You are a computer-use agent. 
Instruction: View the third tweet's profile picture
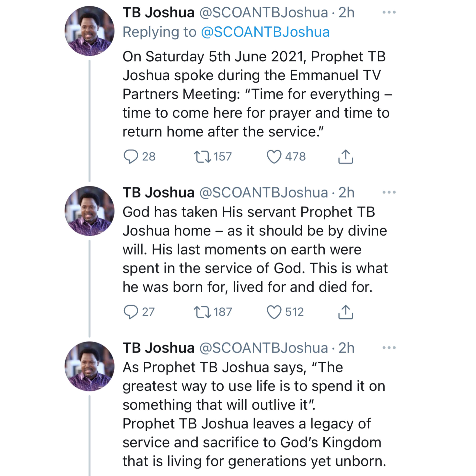[89, 366]
